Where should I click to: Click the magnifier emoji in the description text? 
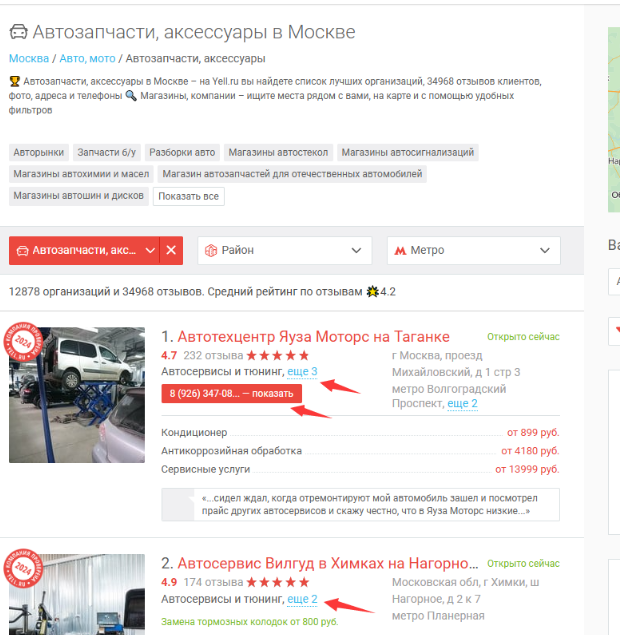coord(130,96)
